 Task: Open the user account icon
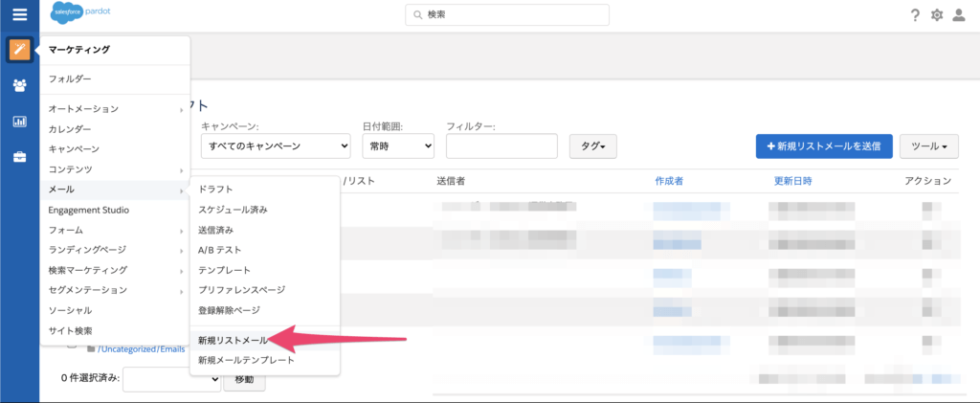click(x=958, y=15)
